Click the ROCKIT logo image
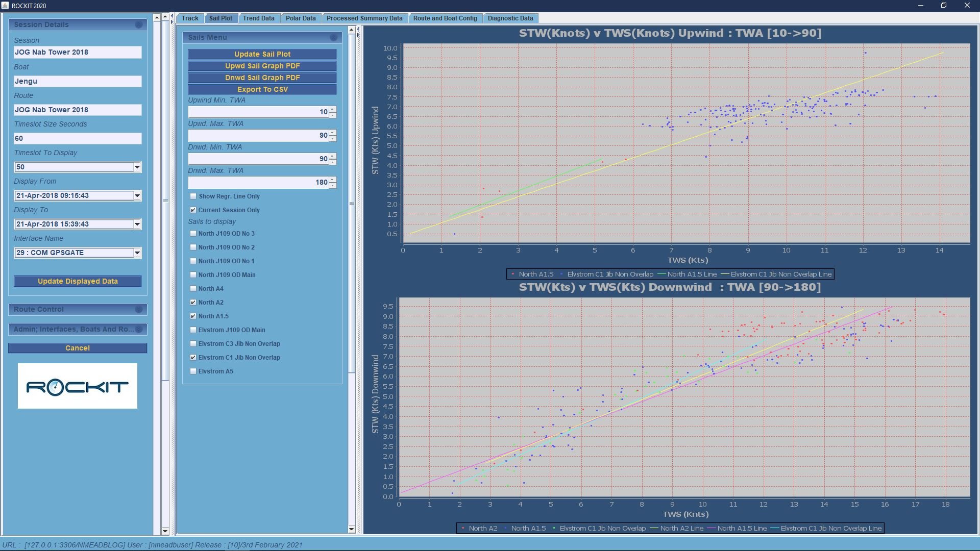The image size is (980, 551). tap(78, 386)
